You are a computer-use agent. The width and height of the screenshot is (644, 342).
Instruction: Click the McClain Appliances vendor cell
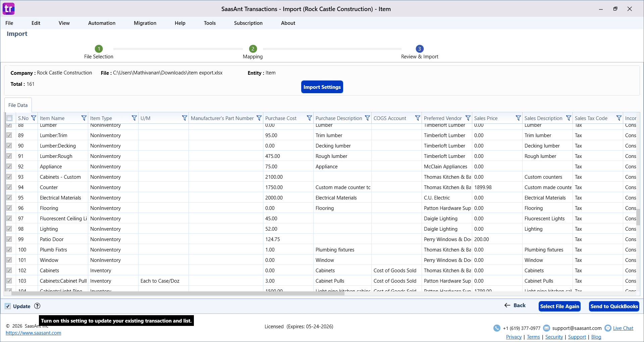(x=447, y=166)
